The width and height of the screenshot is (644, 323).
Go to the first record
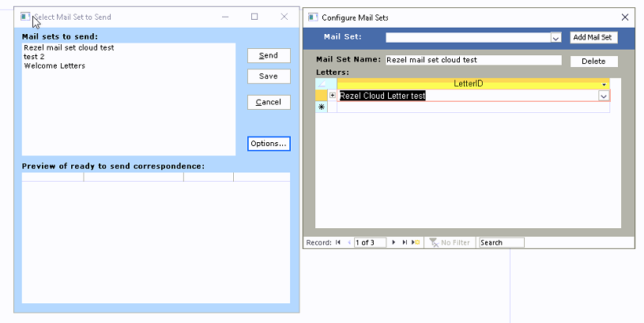point(338,242)
